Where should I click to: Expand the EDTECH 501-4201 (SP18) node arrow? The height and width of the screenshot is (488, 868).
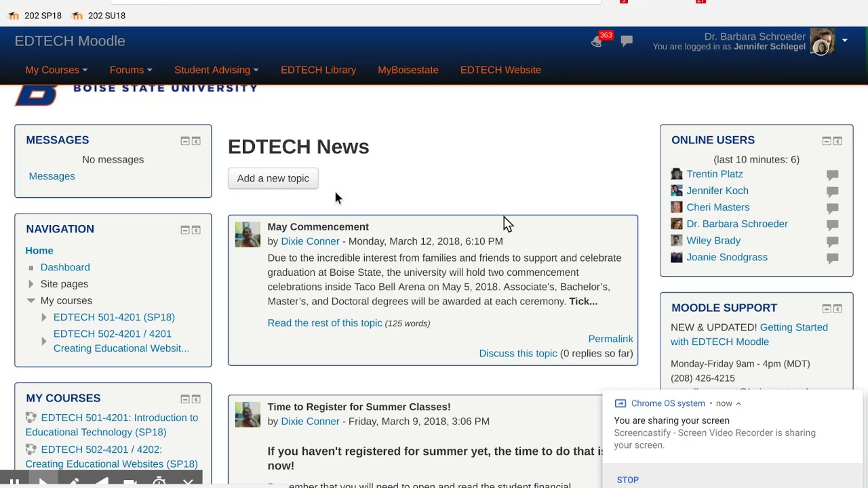pyautogui.click(x=44, y=317)
